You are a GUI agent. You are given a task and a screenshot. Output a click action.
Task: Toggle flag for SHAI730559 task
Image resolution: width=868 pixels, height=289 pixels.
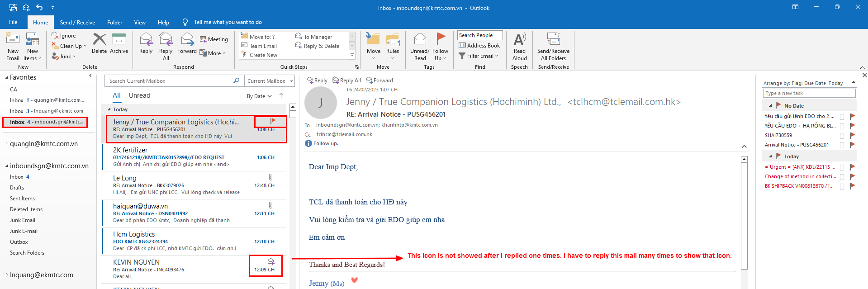point(852,135)
